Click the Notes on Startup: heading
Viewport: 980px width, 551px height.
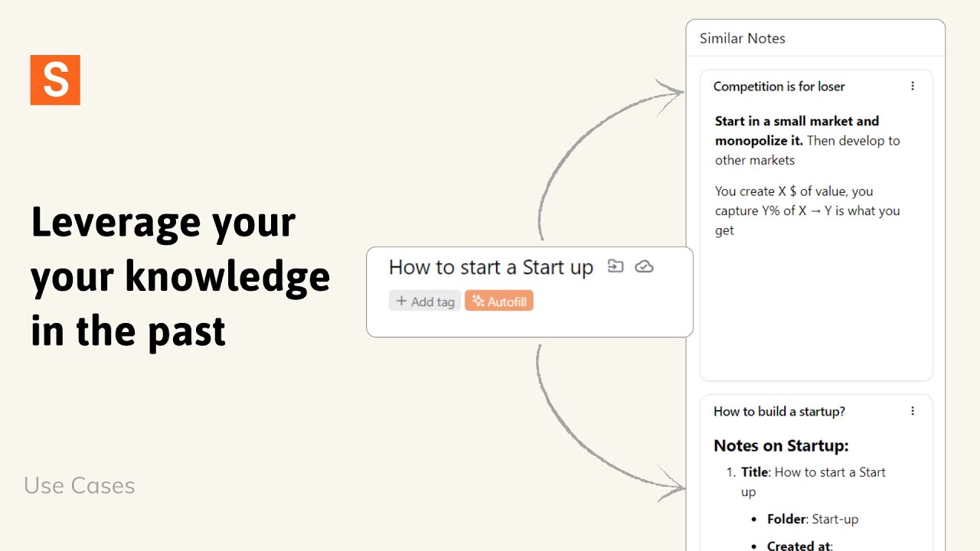781,445
